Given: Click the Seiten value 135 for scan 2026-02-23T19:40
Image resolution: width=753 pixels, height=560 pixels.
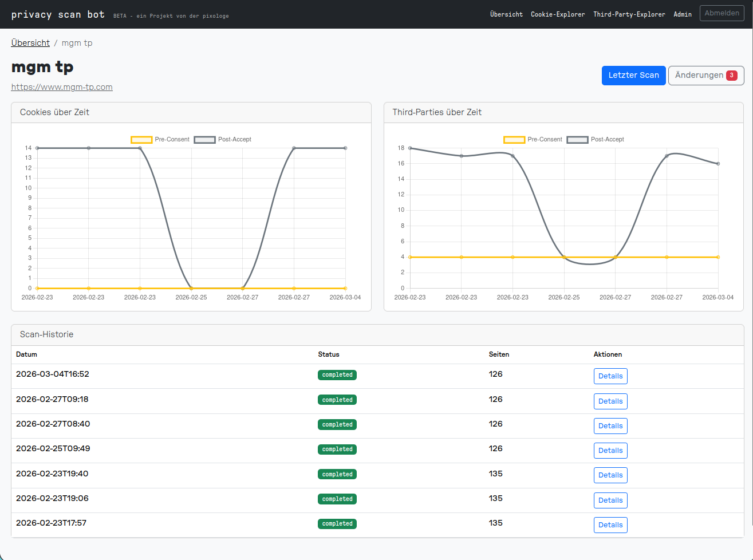Looking at the screenshot, I should tap(496, 474).
